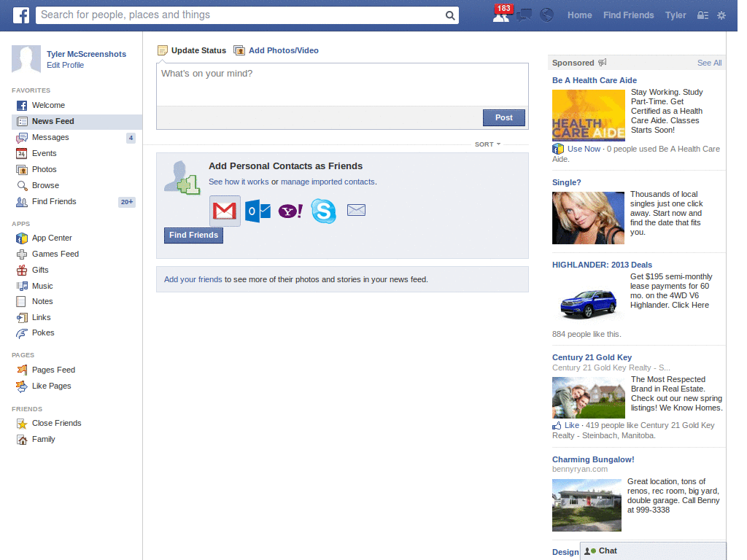Click the search input field
The height and width of the screenshot is (560, 747).
tap(241, 15)
